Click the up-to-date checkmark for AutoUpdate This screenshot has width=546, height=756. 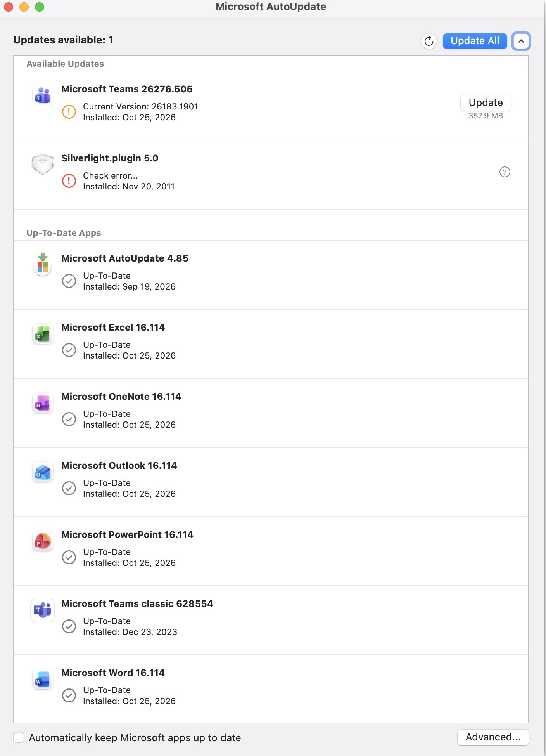69,281
